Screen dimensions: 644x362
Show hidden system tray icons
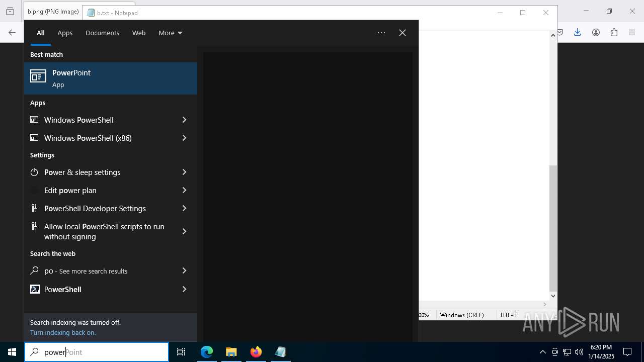pyautogui.click(x=542, y=352)
